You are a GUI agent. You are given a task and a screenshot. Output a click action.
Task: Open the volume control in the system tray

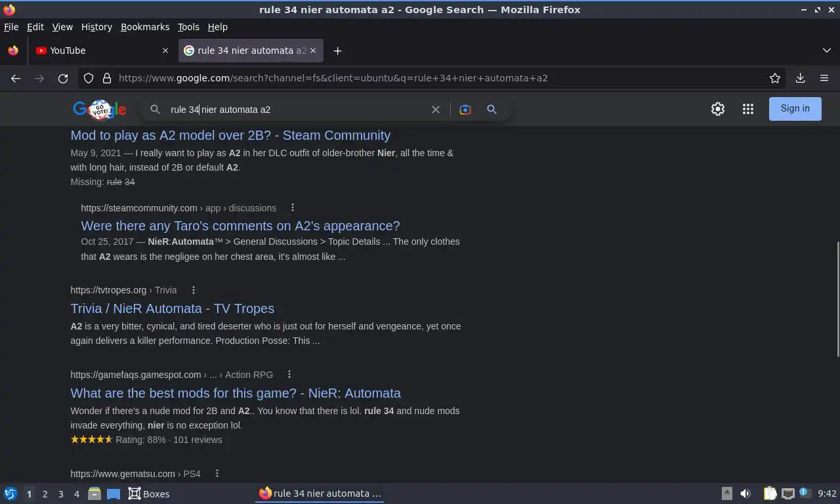(x=745, y=493)
